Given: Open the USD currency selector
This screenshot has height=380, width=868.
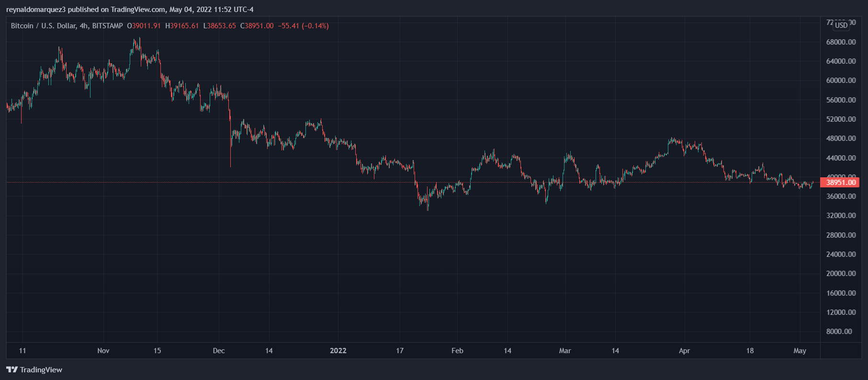Looking at the screenshot, I should coord(841,25).
